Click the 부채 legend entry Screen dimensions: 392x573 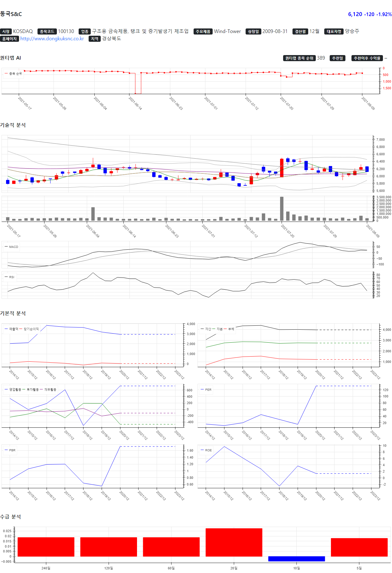click(229, 329)
